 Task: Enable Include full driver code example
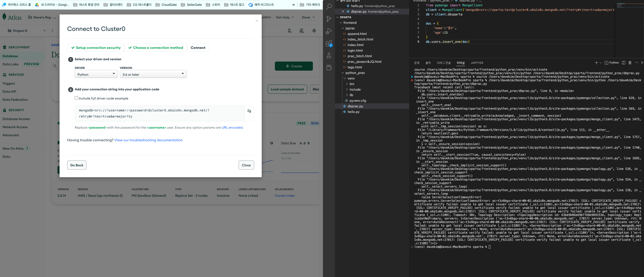click(76, 98)
